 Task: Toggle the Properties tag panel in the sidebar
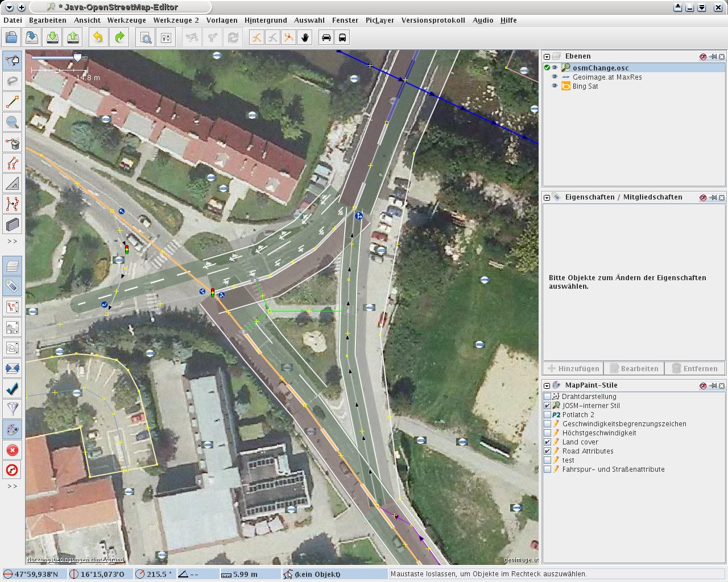(13, 286)
